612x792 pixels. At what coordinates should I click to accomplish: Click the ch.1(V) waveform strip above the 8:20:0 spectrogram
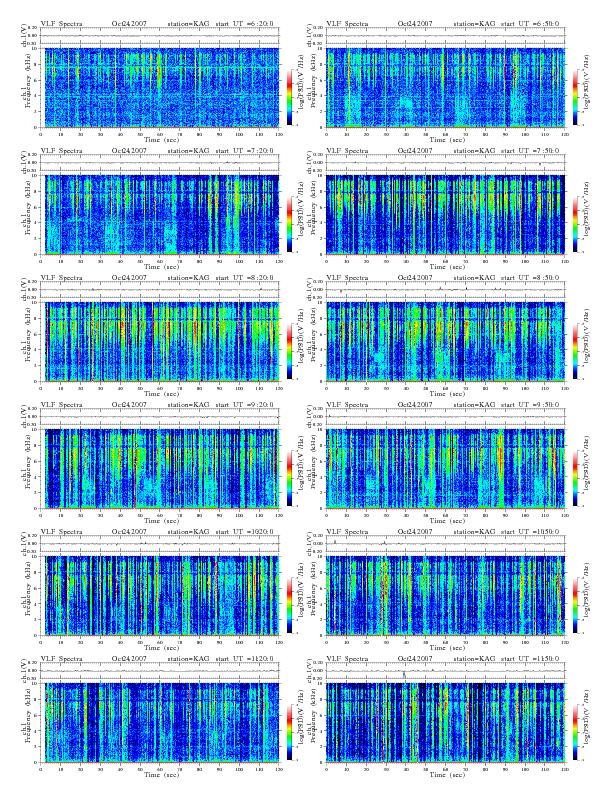click(x=160, y=290)
